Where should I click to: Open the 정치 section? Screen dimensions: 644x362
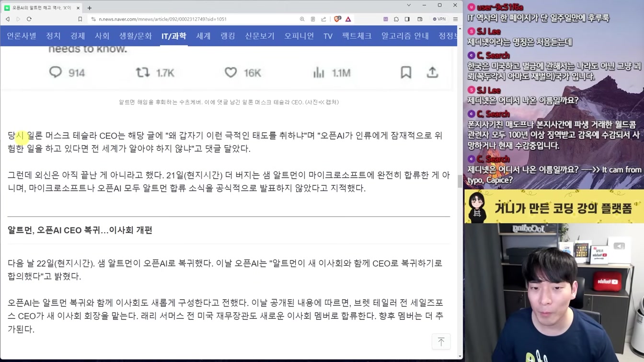click(53, 36)
